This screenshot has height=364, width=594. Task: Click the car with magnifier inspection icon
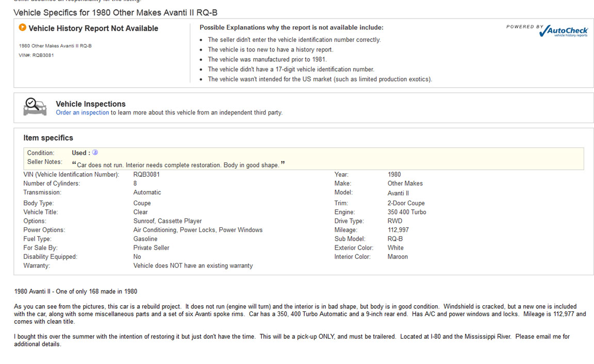35,107
